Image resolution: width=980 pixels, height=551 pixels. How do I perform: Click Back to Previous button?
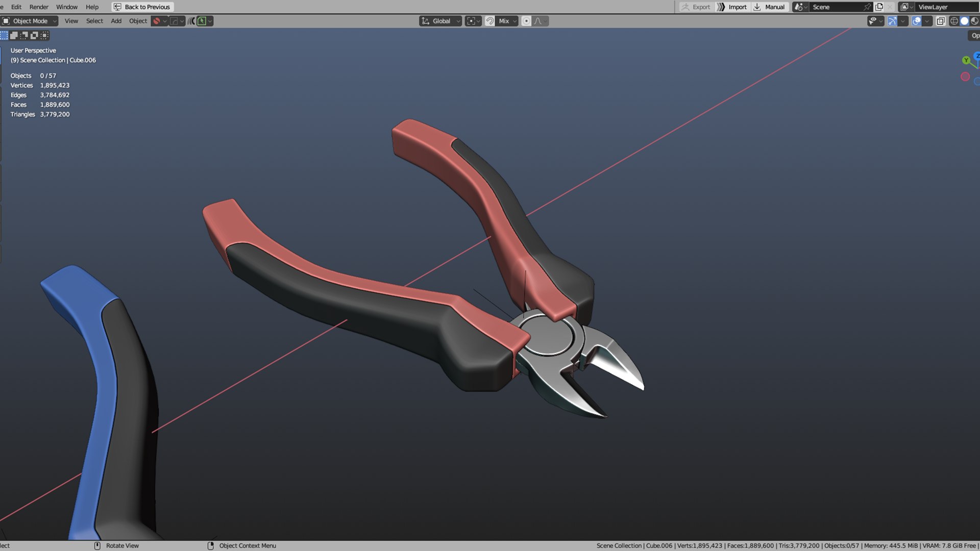tap(142, 7)
